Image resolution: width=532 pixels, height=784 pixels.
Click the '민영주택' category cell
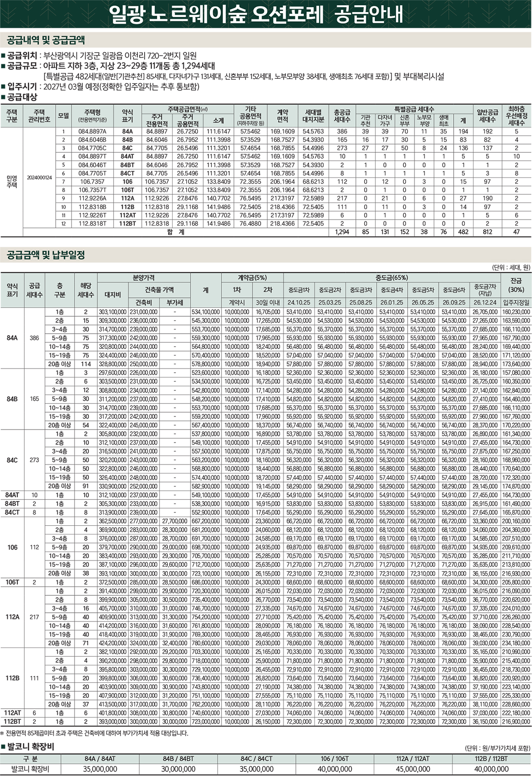(12, 181)
